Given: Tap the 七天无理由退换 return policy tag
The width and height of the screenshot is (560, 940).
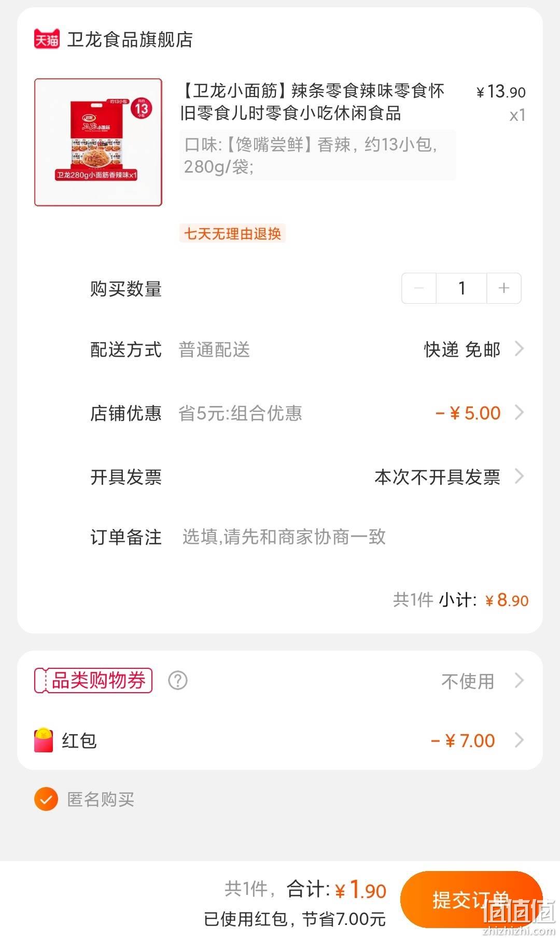Looking at the screenshot, I should [x=232, y=233].
